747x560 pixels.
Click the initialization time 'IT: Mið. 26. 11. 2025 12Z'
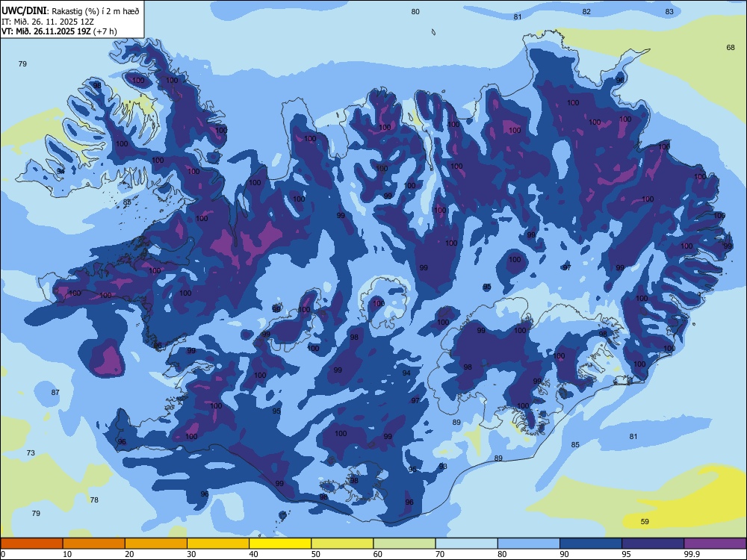48,22
